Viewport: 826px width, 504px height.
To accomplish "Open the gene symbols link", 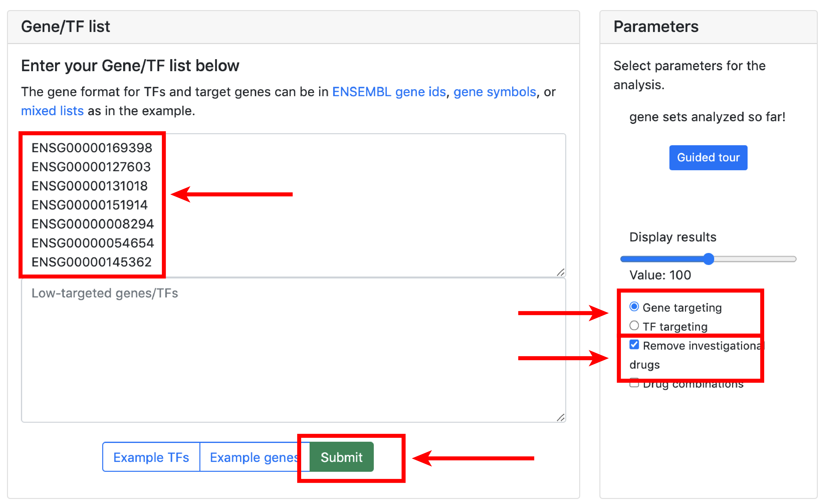I will pos(495,92).
